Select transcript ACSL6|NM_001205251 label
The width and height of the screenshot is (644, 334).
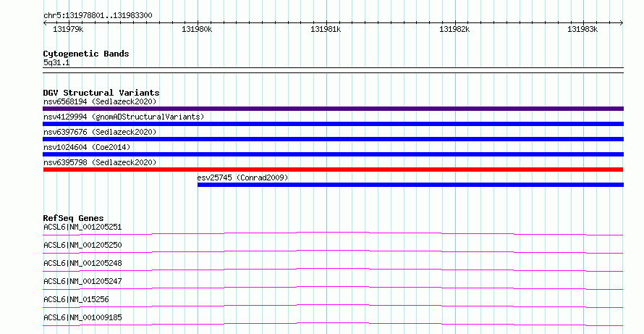pyautogui.click(x=82, y=227)
